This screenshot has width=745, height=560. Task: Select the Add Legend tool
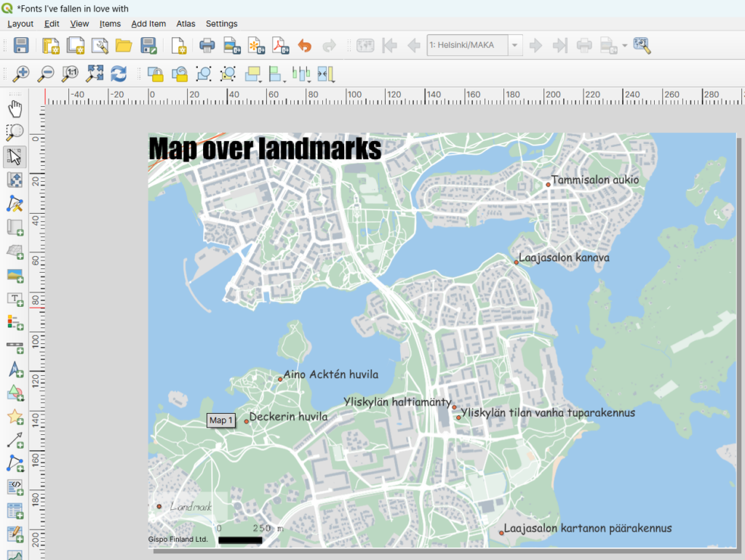[15, 321]
